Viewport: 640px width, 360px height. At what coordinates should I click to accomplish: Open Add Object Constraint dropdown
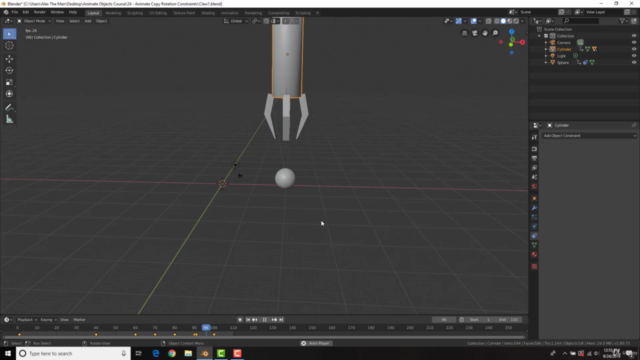coord(589,136)
